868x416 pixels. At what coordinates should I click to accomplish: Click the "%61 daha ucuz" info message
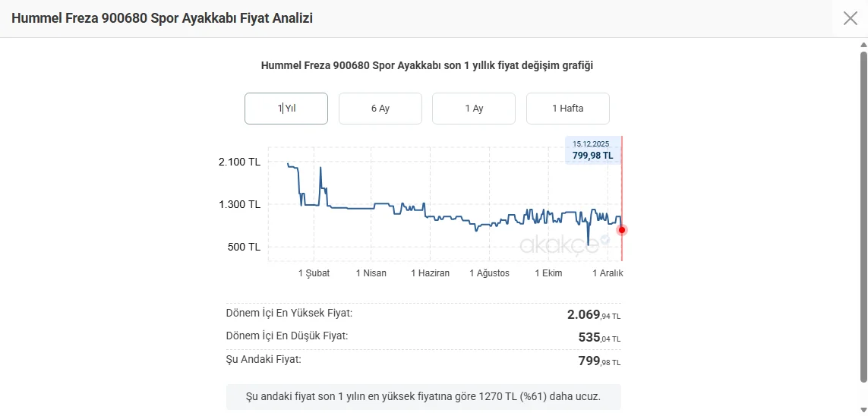423,397
